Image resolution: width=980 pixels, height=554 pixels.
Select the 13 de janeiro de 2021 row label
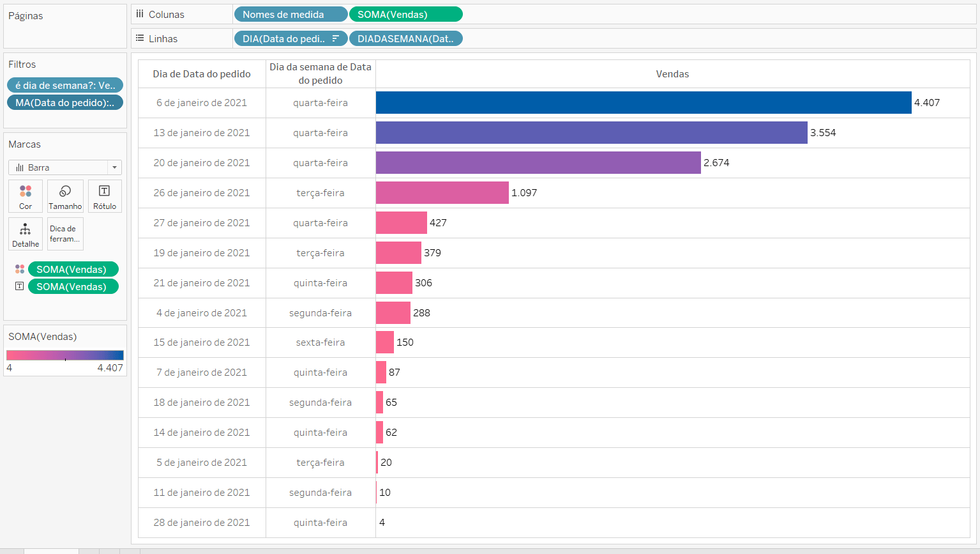coord(202,133)
